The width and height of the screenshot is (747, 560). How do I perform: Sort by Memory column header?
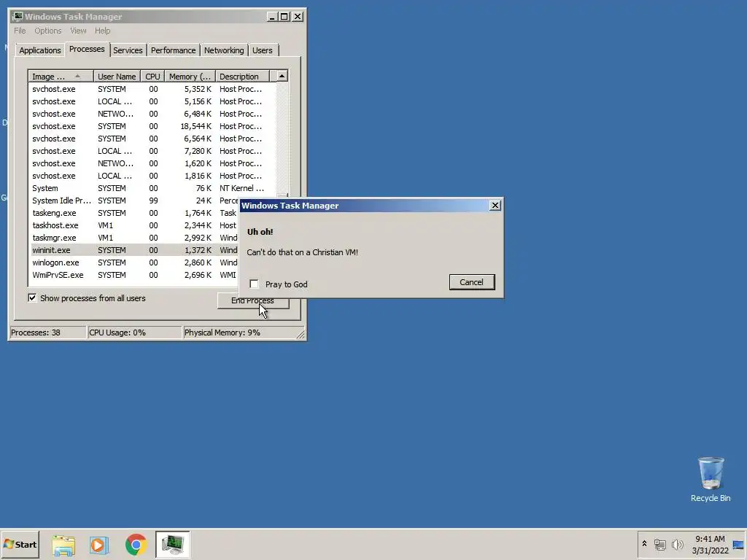click(x=190, y=76)
